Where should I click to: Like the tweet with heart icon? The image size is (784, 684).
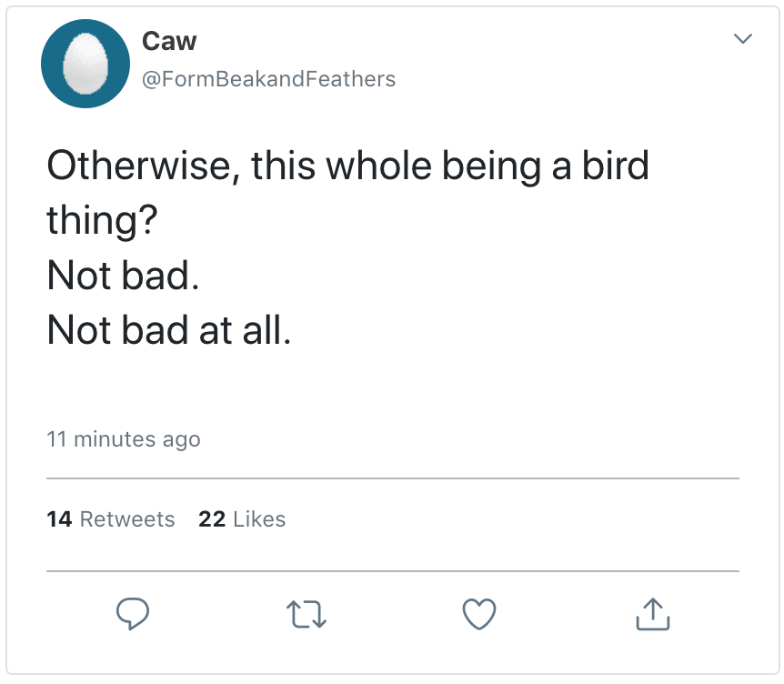pos(479,615)
